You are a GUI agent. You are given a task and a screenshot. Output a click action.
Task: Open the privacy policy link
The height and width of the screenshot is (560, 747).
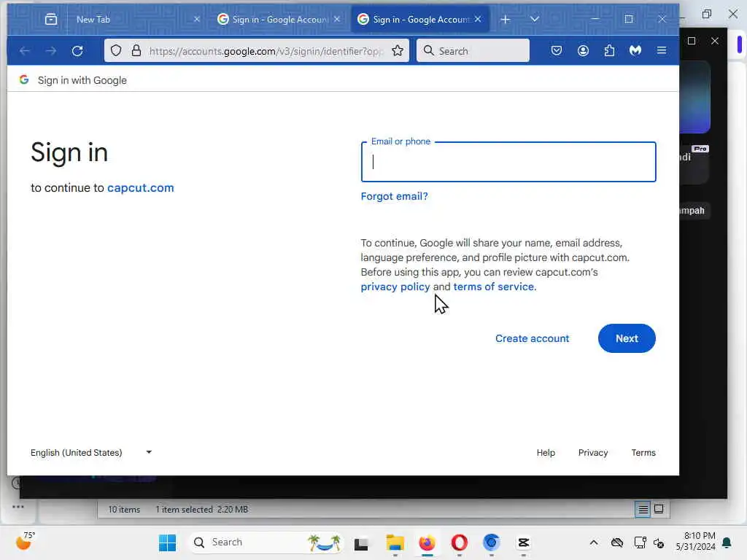(x=395, y=287)
